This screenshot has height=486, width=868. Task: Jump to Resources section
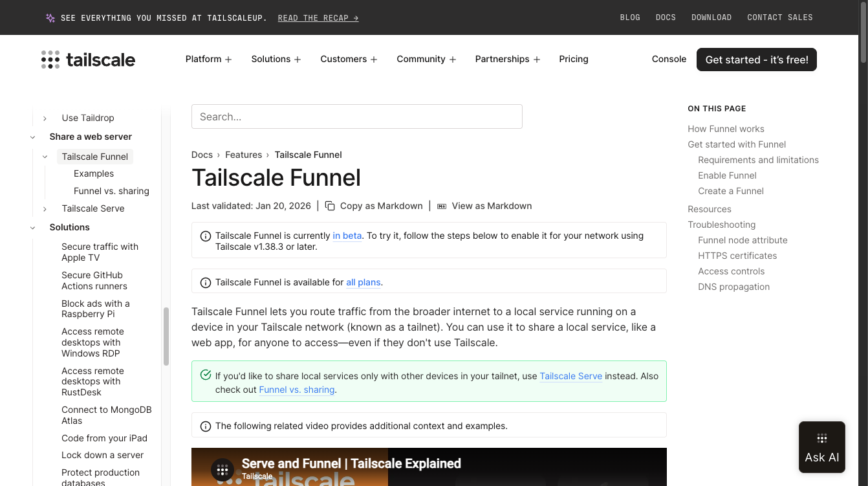tap(710, 209)
